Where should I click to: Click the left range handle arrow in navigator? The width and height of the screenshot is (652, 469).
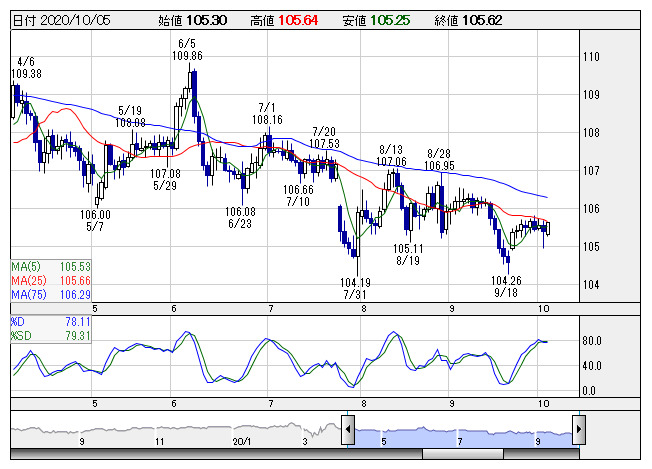(x=348, y=431)
